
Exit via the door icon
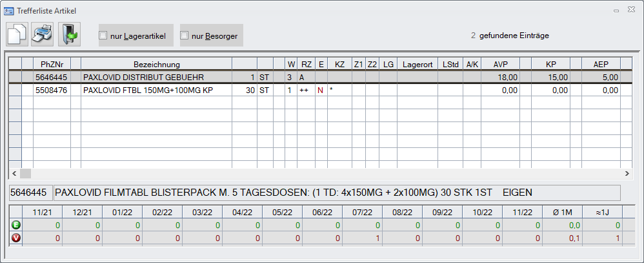68,35
